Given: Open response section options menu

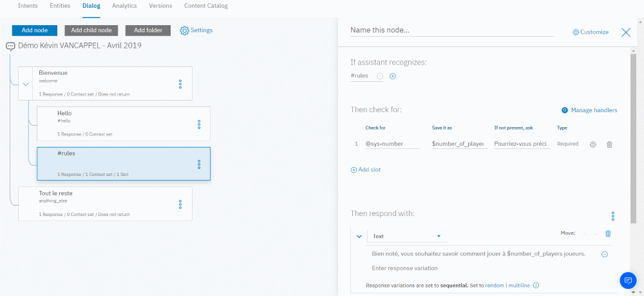Looking at the screenshot, I should click(613, 216).
